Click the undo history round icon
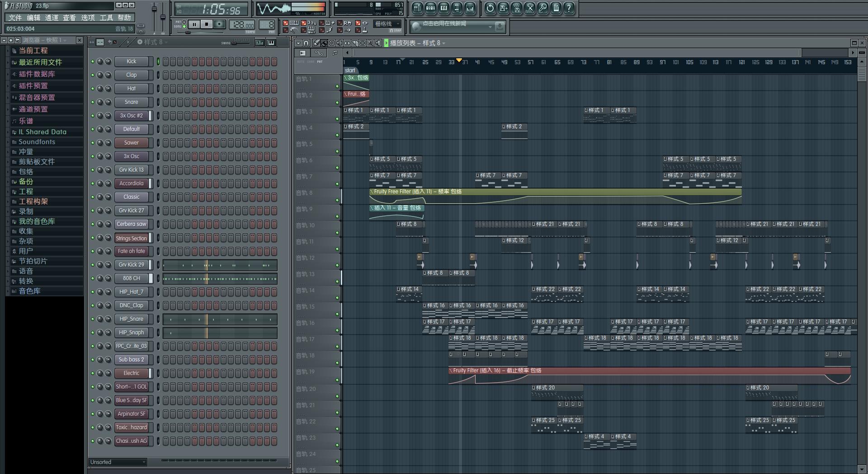This screenshot has width=868, height=474. coord(490,8)
